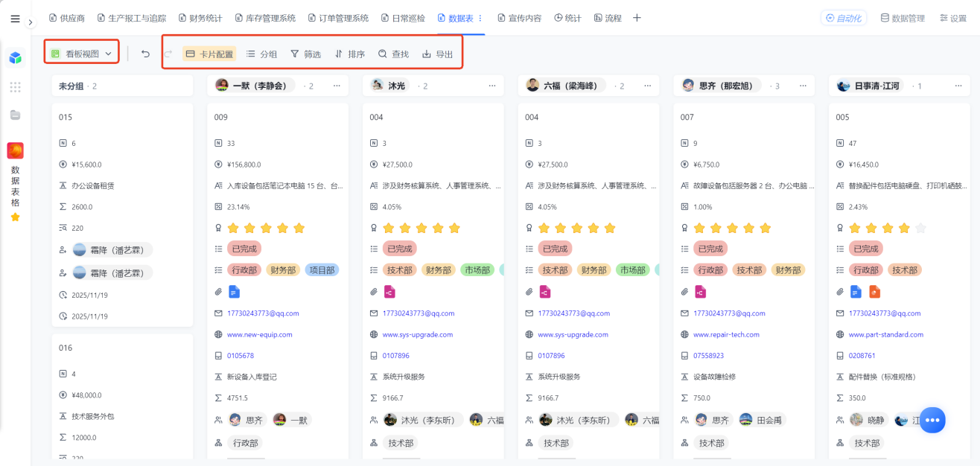Image resolution: width=980 pixels, height=466 pixels.
Task: Click 办公设备租赁 text in card 015
Action: click(x=93, y=185)
